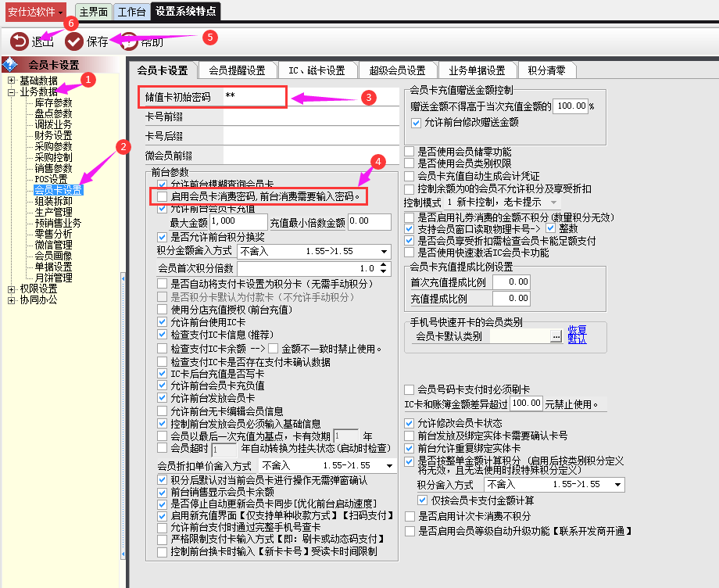Select 财务设置 in the tree

(x=54, y=136)
